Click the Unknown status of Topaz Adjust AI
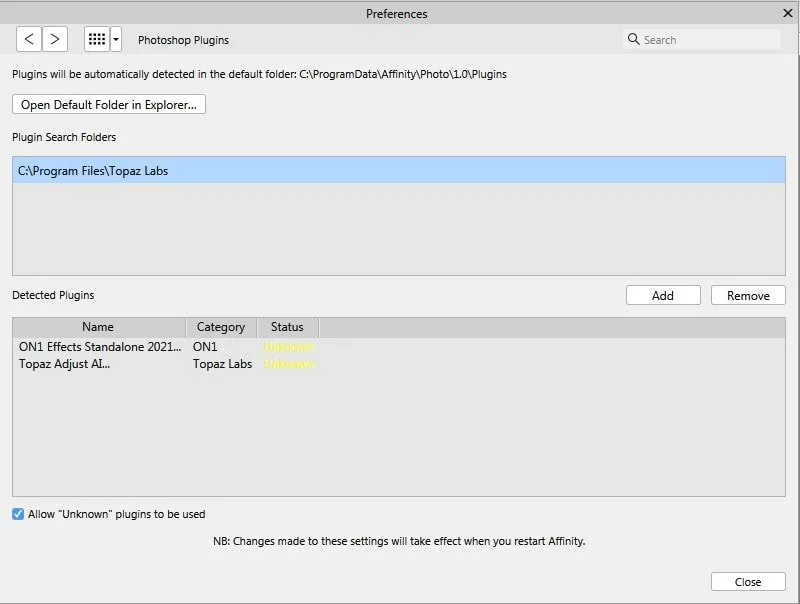 tap(288, 363)
